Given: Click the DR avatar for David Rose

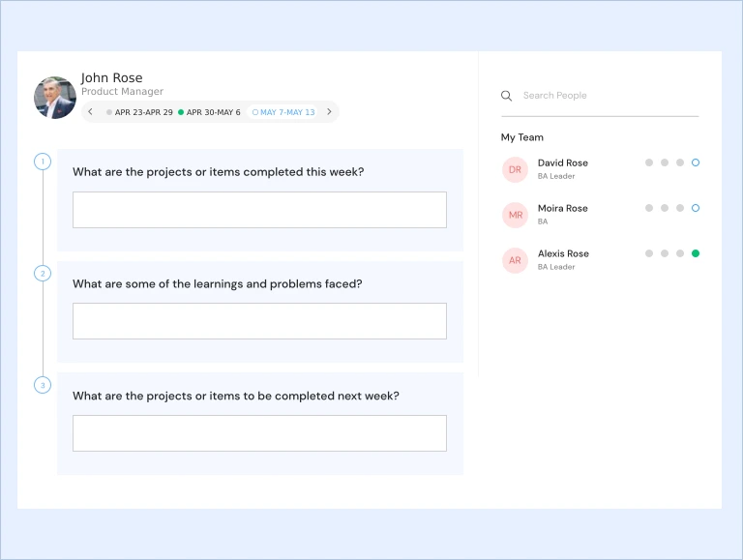Looking at the screenshot, I should coord(515,169).
